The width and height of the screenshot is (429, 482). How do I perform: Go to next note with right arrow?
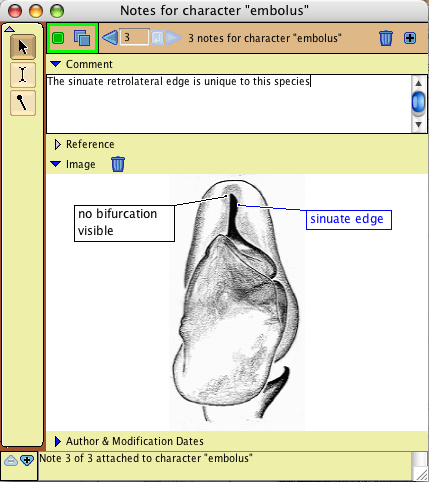tap(173, 38)
